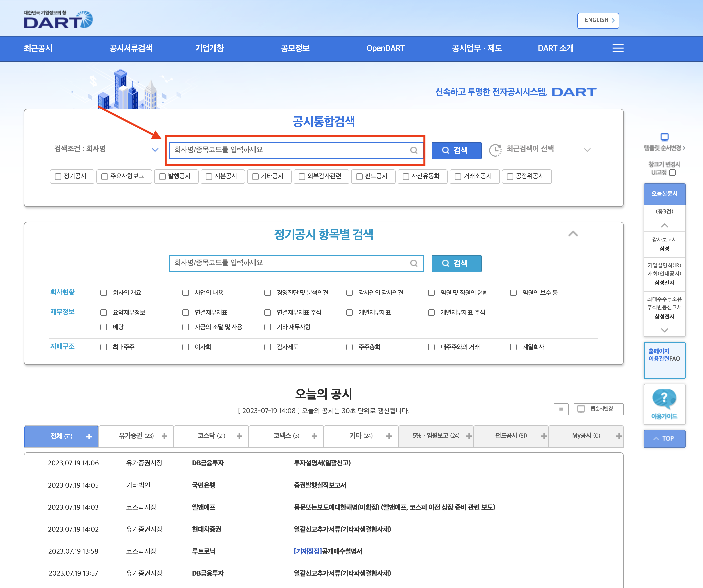Click the 엘앤에프 company name
703x588 pixels.
point(204,507)
